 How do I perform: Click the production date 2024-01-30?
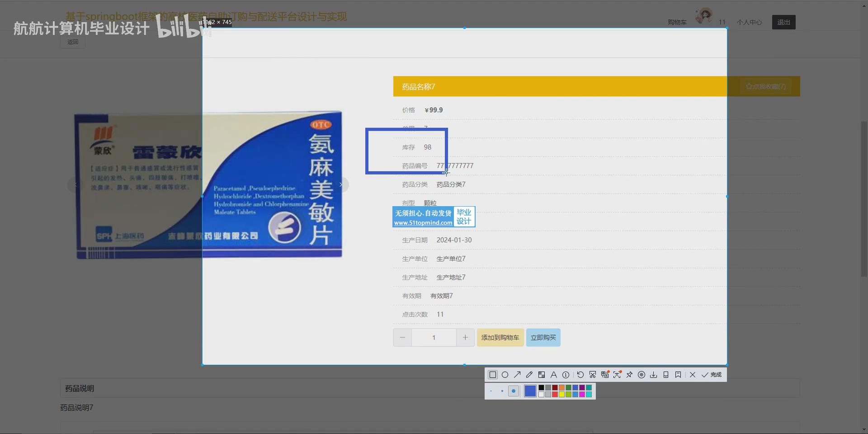click(x=454, y=240)
